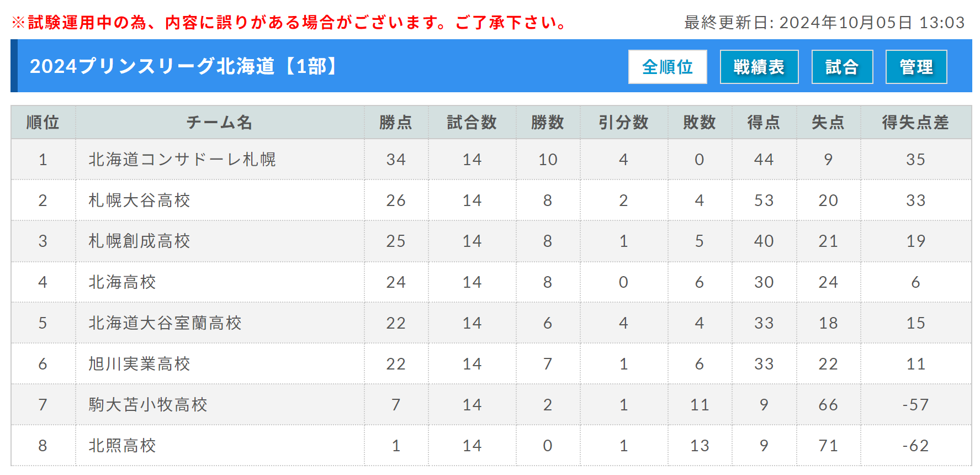Image resolution: width=980 pixels, height=475 pixels.
Task: Select team 札幌創成高校
Action: (x=139, y=241)
